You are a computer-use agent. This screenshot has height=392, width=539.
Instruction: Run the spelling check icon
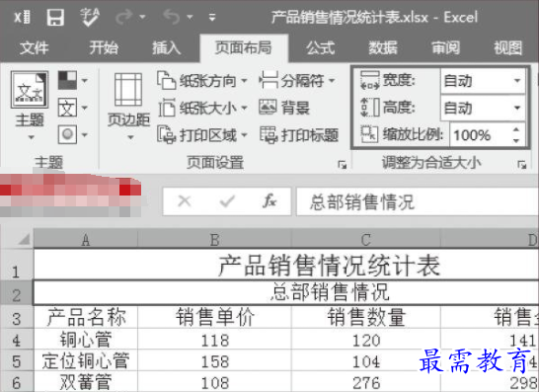coord(90,17)
